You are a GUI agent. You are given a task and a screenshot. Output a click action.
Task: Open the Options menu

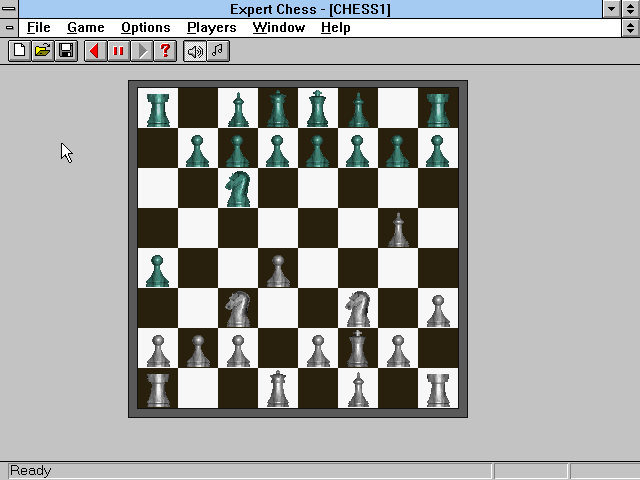pyautogui.click(x=146, y=28)
